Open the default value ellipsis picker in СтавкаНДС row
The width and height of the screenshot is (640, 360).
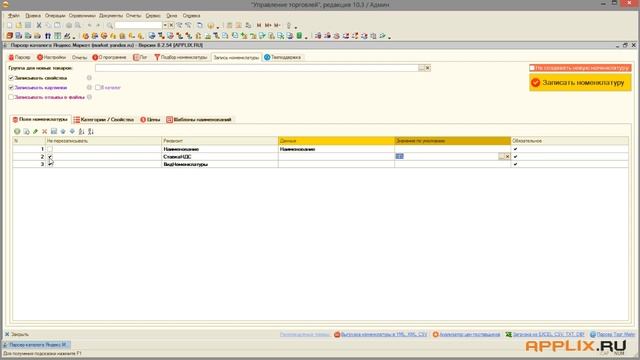click(x=501, y=157)
